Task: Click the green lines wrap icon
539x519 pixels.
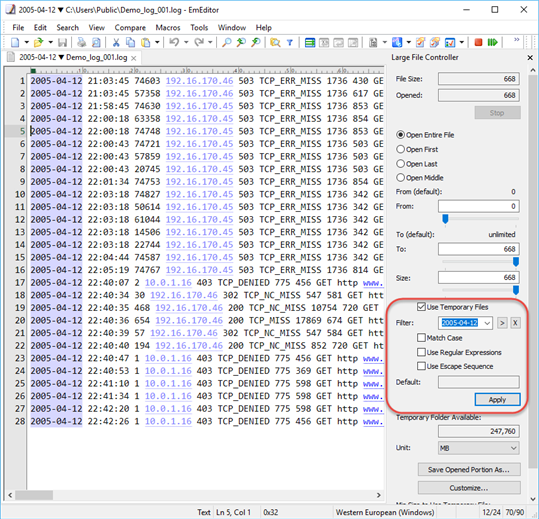Action: (310, 43)
